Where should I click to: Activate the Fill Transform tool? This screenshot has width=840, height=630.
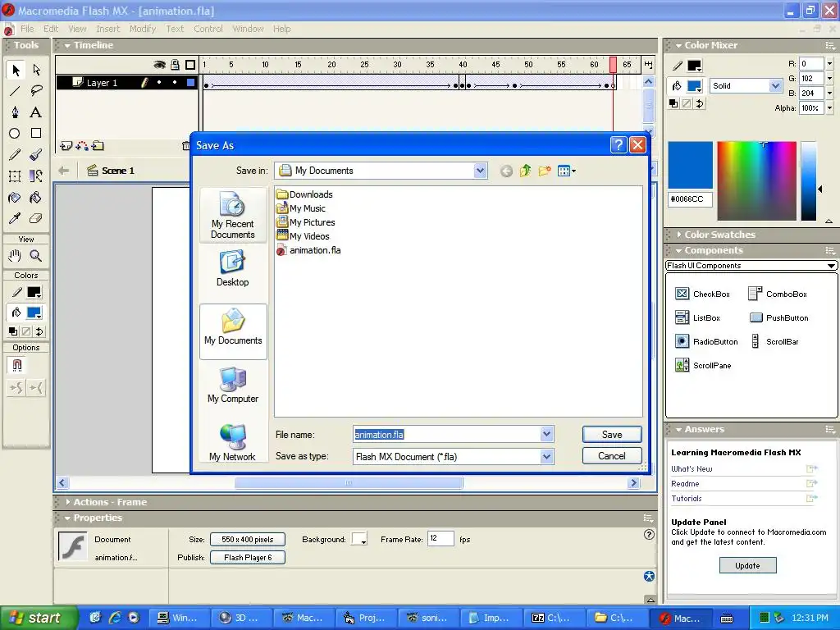36,176
